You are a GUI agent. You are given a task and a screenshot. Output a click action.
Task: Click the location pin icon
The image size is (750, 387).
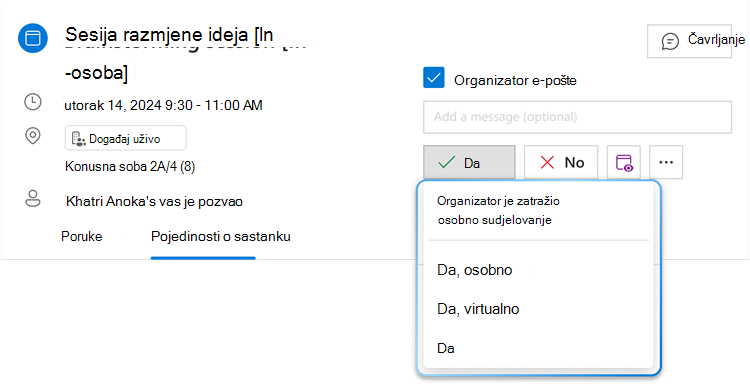[33, 136]
